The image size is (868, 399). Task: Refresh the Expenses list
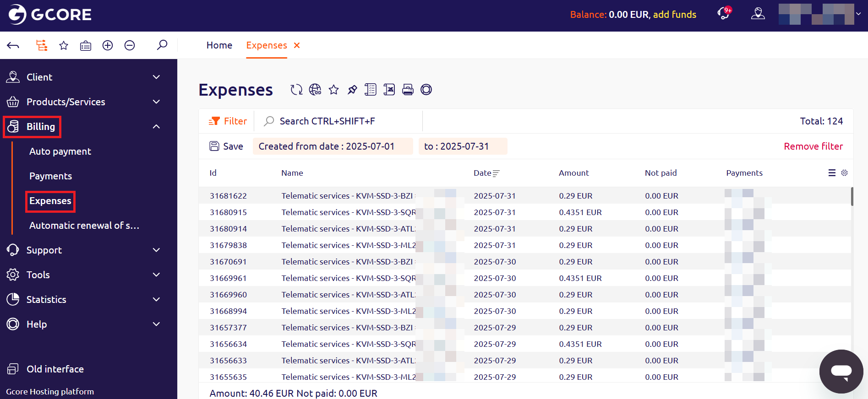pyautogui.click(x=296, y=90)
